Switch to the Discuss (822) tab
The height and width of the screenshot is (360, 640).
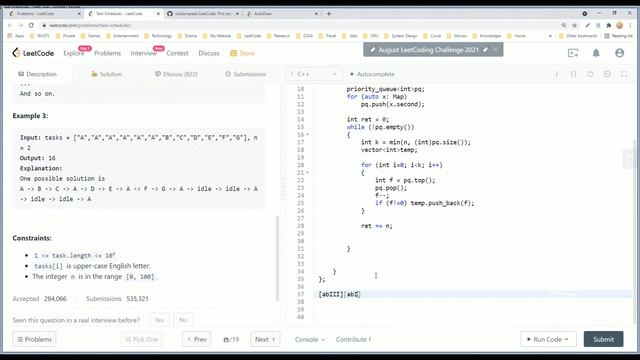coord(176,74)
